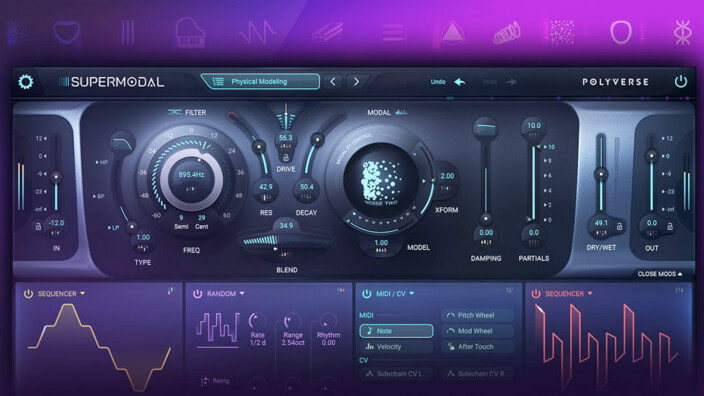Toggle the MIDI / CV modulator power
The height and width of the screenshot is (396, 704).
coord(367,294)
